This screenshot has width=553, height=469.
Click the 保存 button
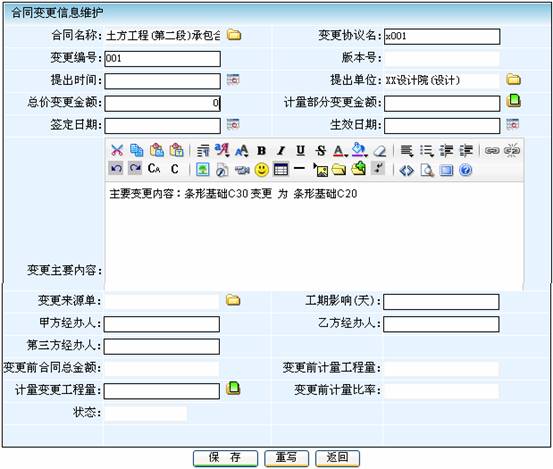pos(225,458)
